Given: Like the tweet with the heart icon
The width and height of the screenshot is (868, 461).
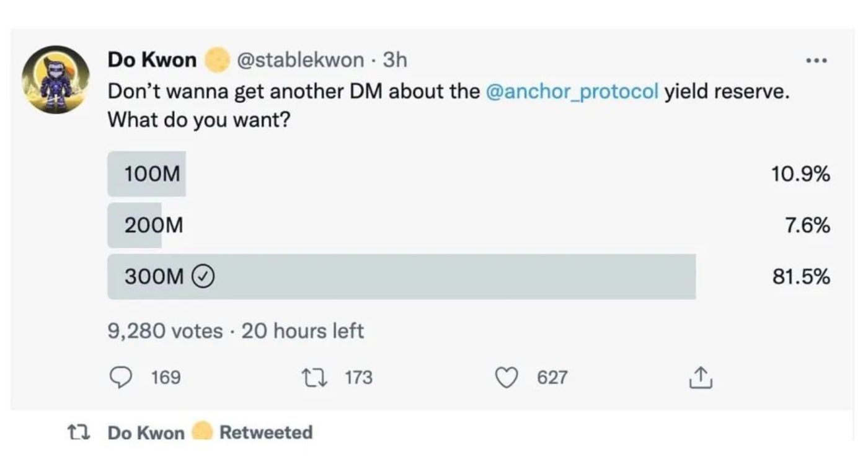Looking at the screenshot, I should tap(507, 377).
